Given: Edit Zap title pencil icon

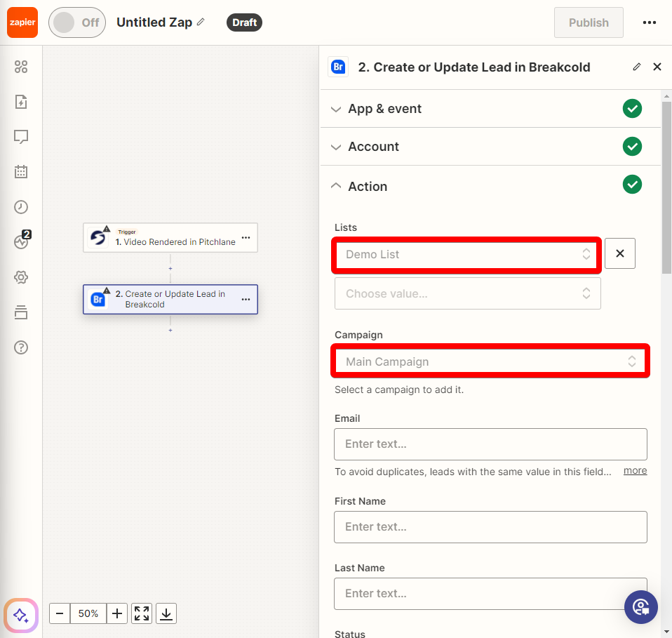Looking at the screenshot, I should pos(201,22).
